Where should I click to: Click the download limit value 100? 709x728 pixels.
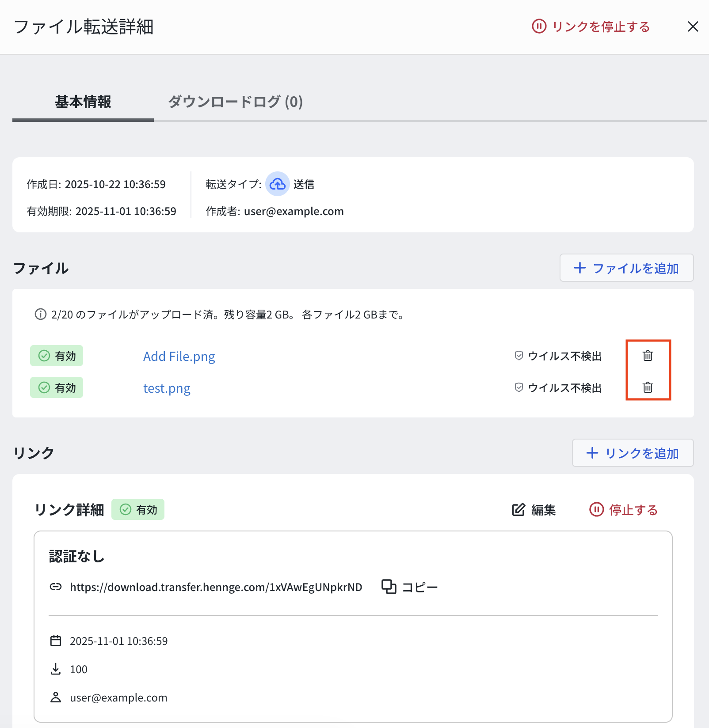[79, 669]
